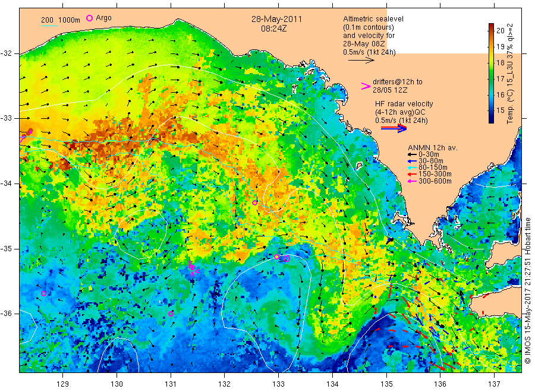Click the magenta Argo circle in the legend
The image size is (535, 392).
pyautogui.click(x=89, y=18)
